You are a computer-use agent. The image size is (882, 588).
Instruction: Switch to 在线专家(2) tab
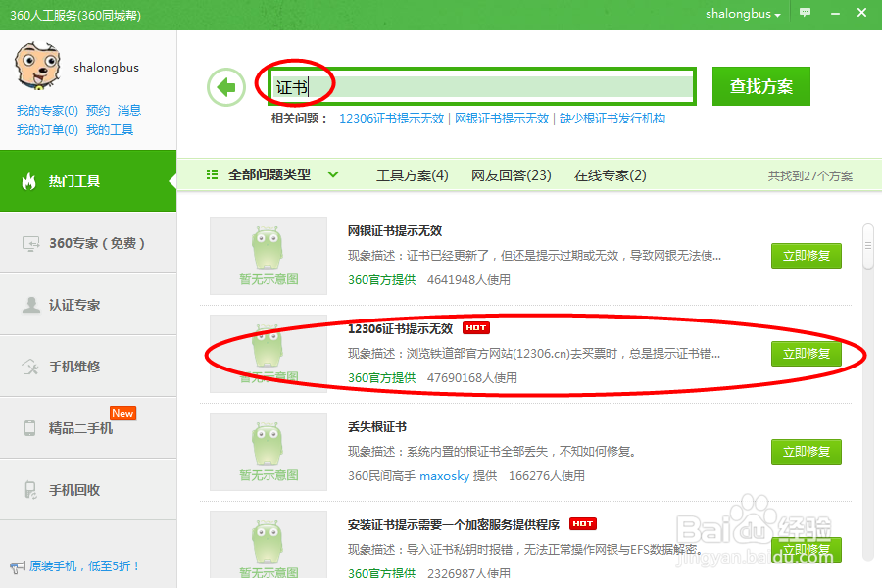pos(610,175)
